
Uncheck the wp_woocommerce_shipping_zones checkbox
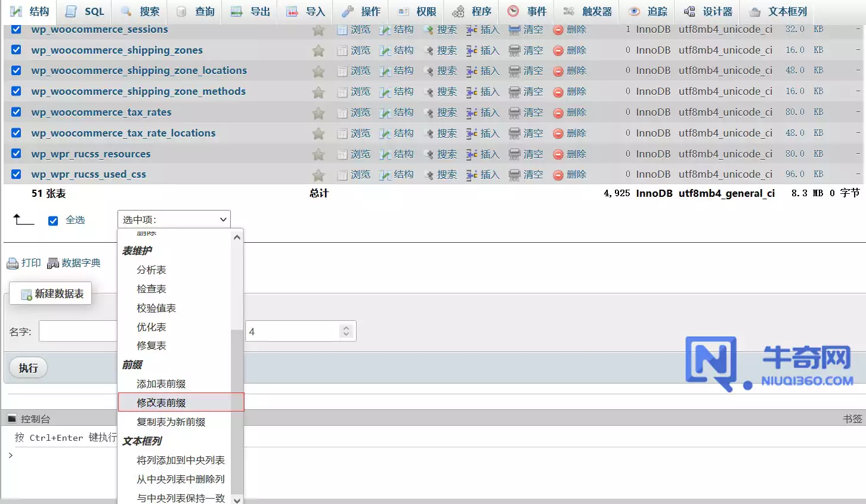[x=16, y=50]
